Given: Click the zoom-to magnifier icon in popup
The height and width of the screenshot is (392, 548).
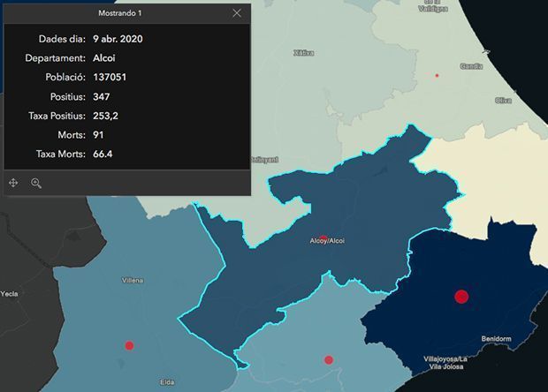Looking at the screenshot, I should [x=36, y=183].
